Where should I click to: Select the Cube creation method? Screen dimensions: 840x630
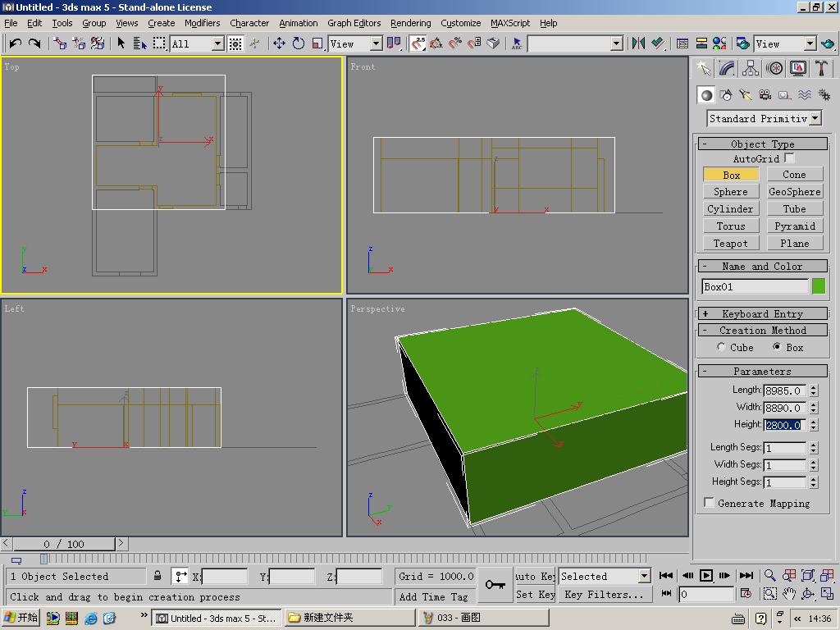click(x=721, y=347)
